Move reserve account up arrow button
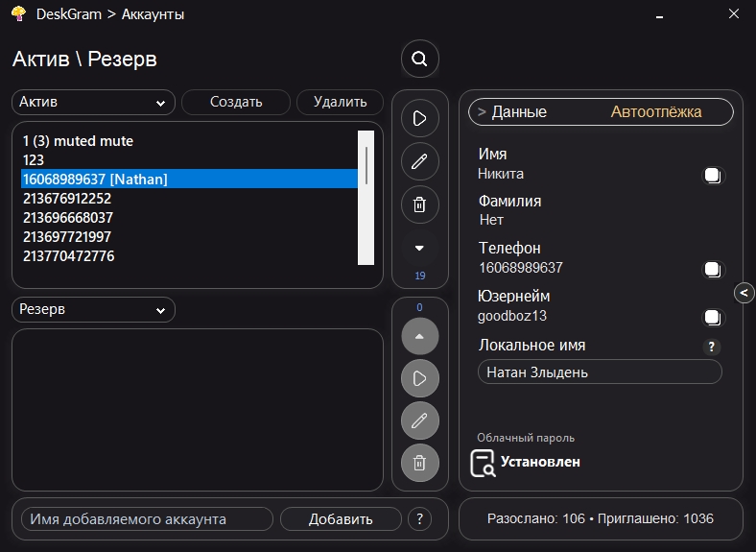This screenshot has width=756, height=552. tap(419, 335)
